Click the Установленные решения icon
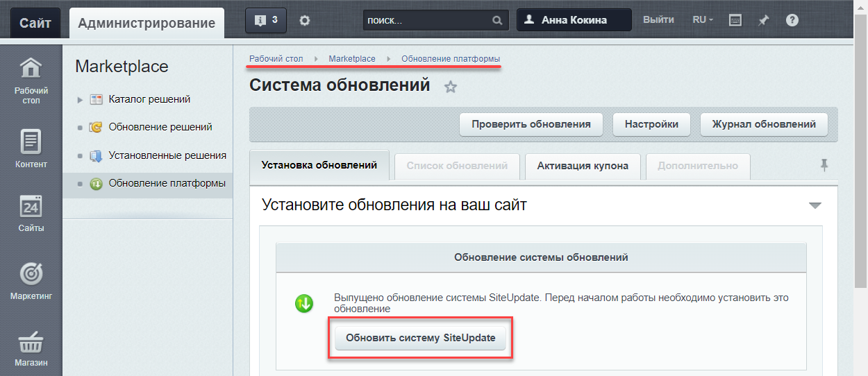This screenshot has width=868, height=376. click(97, 155)
